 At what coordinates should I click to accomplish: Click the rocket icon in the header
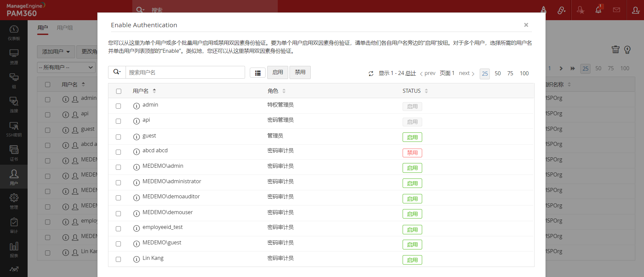(x=544, y=10)
